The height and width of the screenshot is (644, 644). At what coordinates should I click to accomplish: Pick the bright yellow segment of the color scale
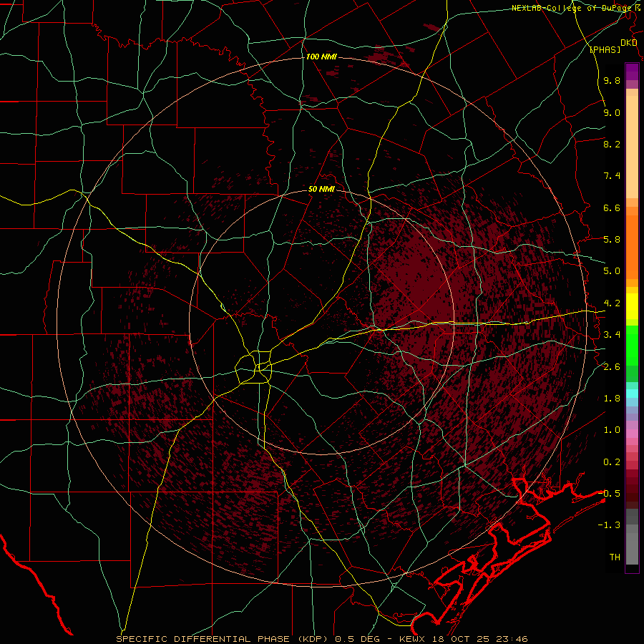[632, 306]
